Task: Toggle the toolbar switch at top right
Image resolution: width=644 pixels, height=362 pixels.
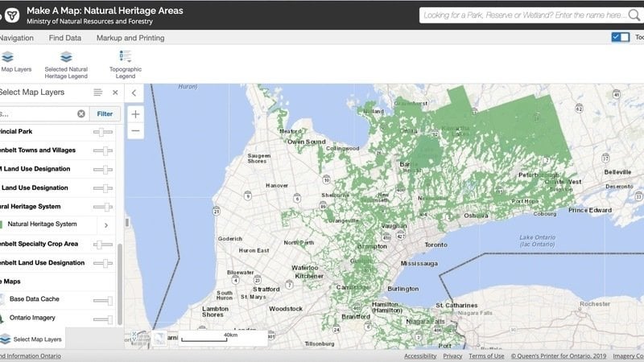Action: [x=621, y=37]
